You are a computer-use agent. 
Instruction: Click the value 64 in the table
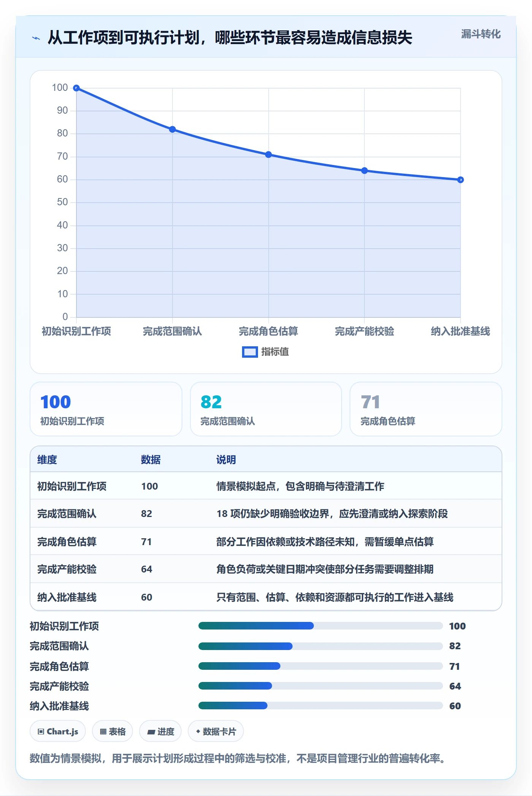(x=147, y=569)
